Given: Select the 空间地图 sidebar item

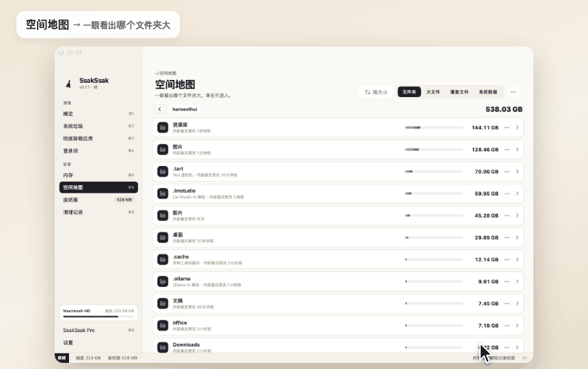Looking at the screenshot, I should pyautogui.click(x=98, y=187).
